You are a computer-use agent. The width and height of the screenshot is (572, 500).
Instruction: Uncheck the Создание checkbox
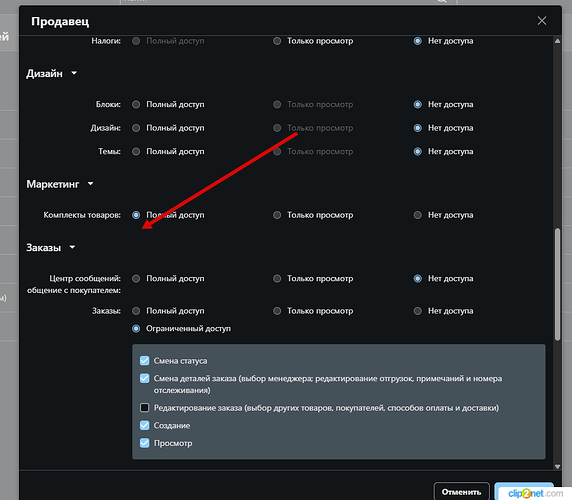[x=144, y=425]
